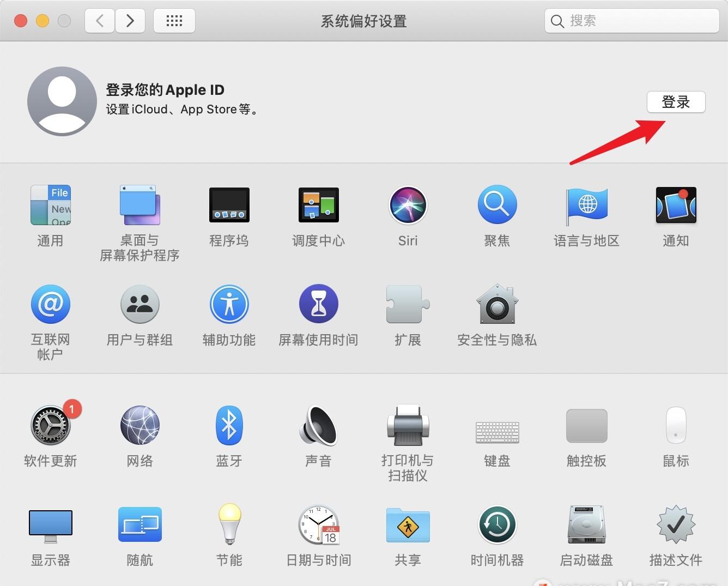
Task: Open 启动磁盘 (Startup Disk) preferences
Action: pos(586,524)
